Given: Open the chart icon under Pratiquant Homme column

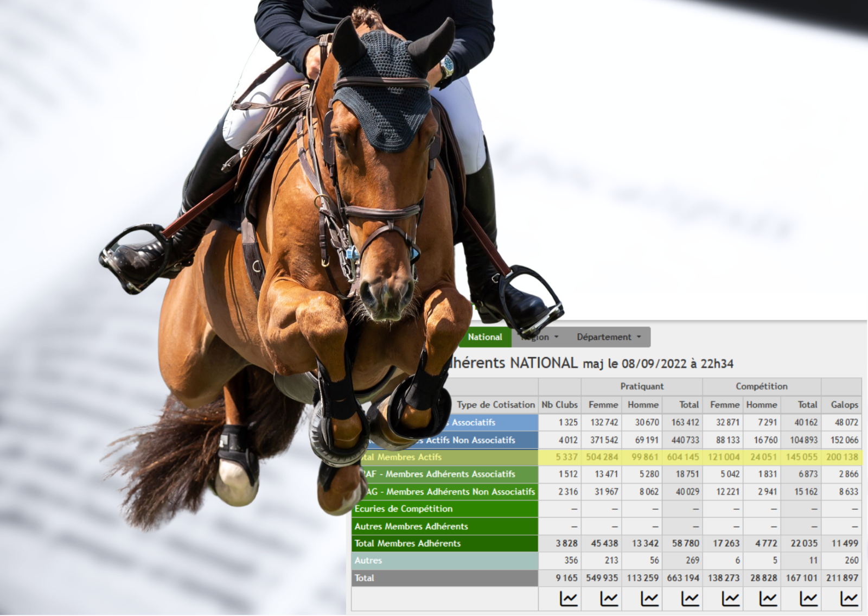Looking at the screenshot, I should [649, 599].
